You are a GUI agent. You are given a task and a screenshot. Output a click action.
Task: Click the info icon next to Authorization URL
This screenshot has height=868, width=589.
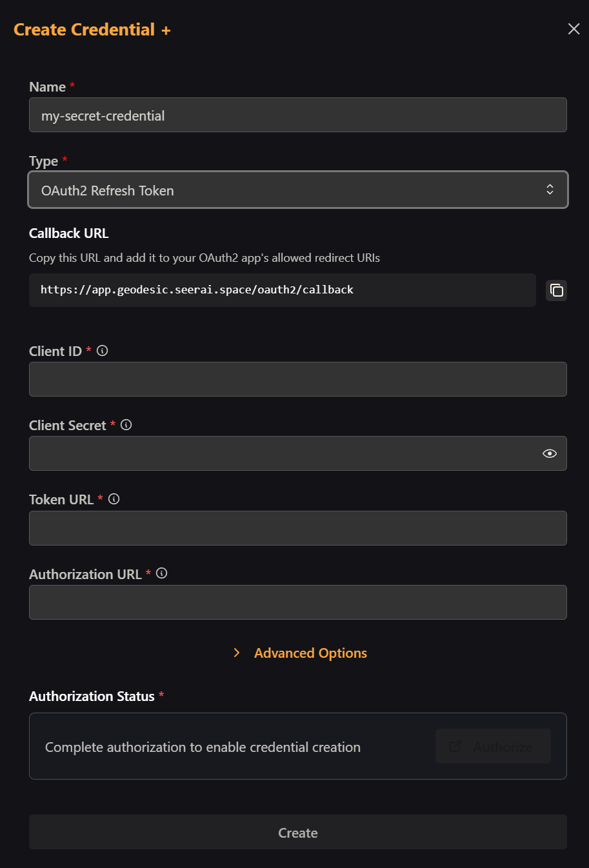pos(162,573)
